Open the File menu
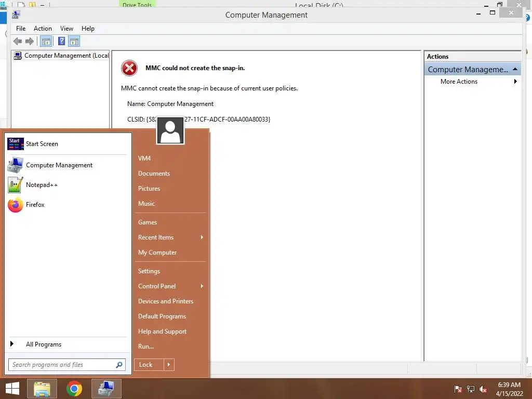Viewport: 532px width, 399px height. click(21, 29)
